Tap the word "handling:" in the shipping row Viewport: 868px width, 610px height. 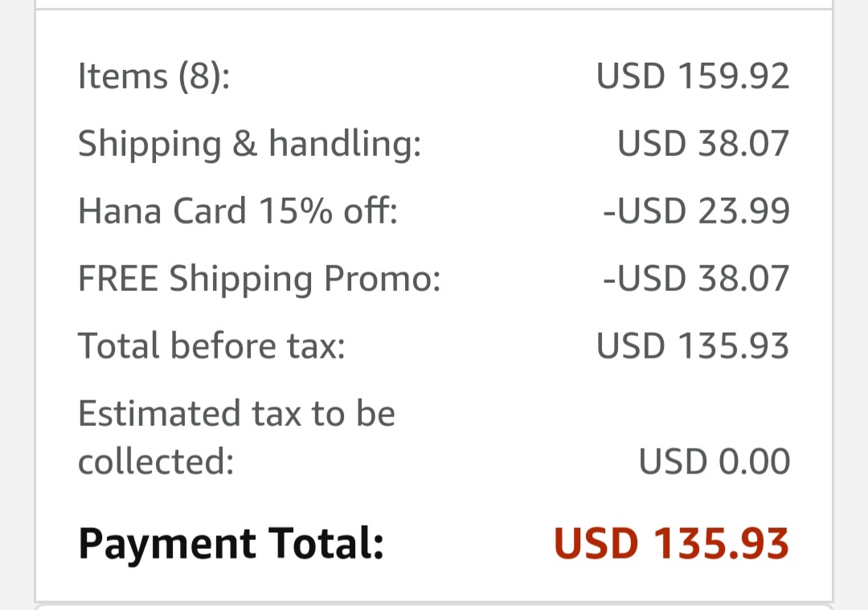click(345, 145)
